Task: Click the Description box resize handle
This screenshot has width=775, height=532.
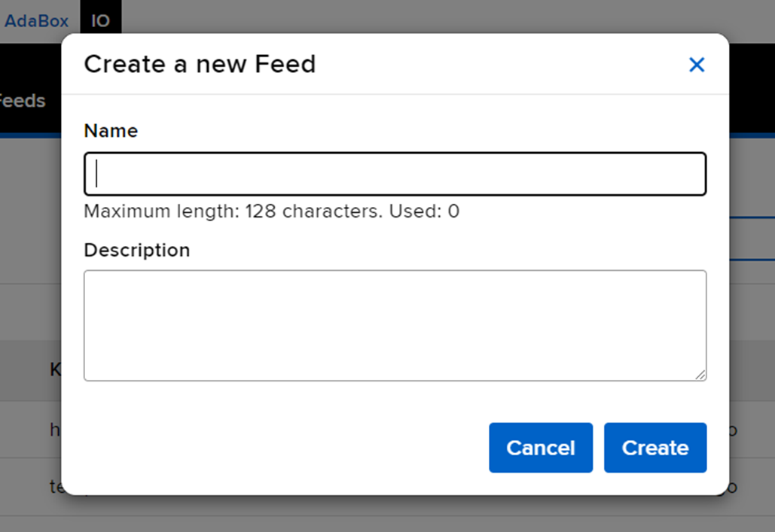Action: pyautogui.click(x=700, y=374)
